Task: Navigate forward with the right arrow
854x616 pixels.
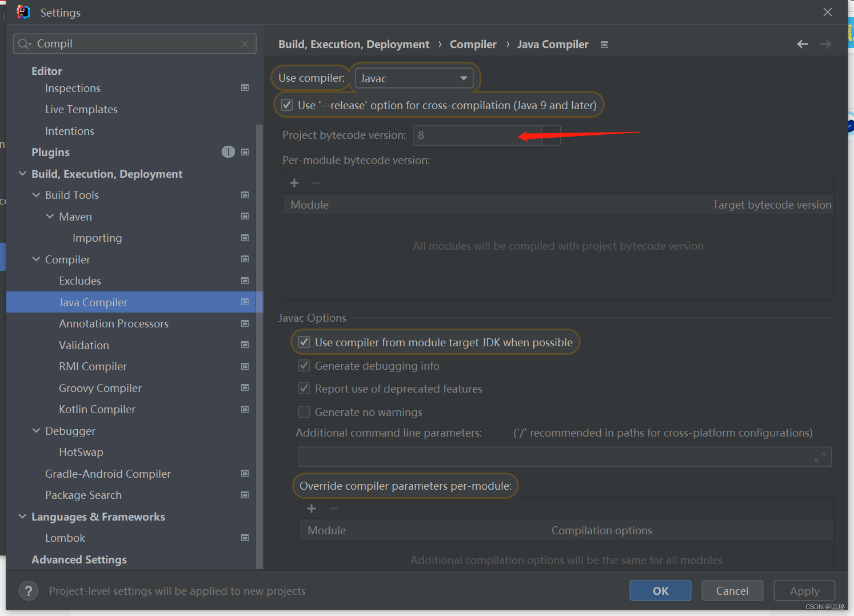Action: coord(825,44)
